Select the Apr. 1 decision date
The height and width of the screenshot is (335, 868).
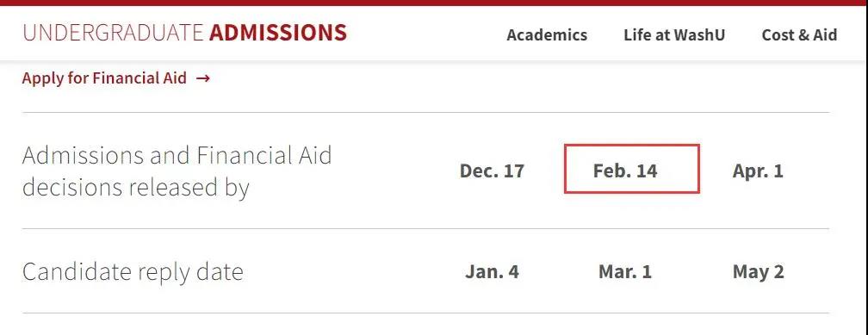coord(758,171)
